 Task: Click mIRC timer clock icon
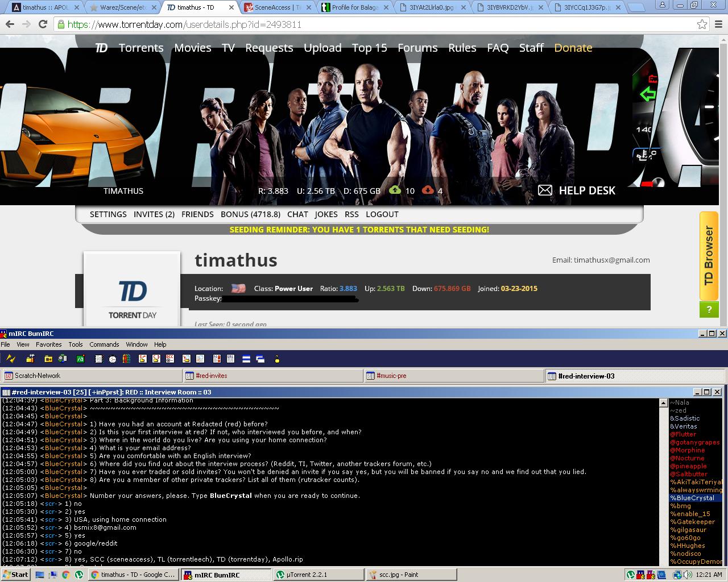coord(113,359)
